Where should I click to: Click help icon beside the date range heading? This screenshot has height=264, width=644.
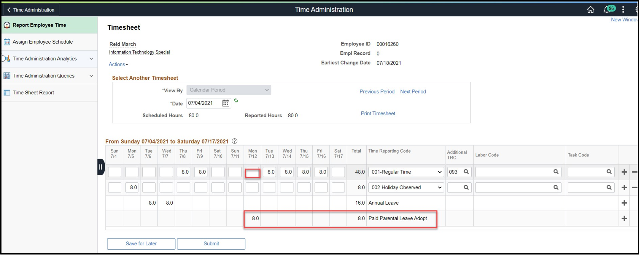[x=235, y=141]
